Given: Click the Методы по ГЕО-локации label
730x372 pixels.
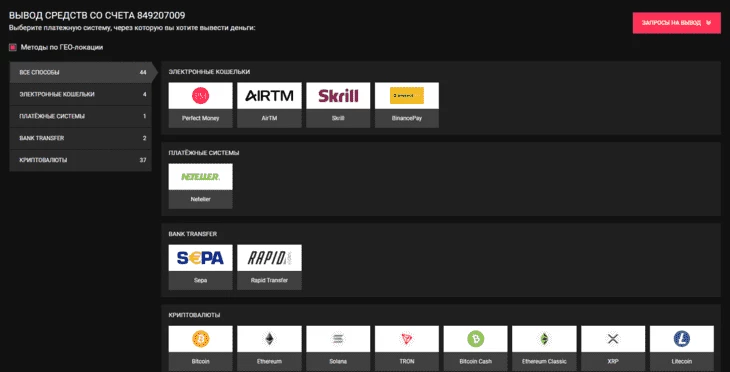Looking at the screenshot, I should (x=62, y=47).
